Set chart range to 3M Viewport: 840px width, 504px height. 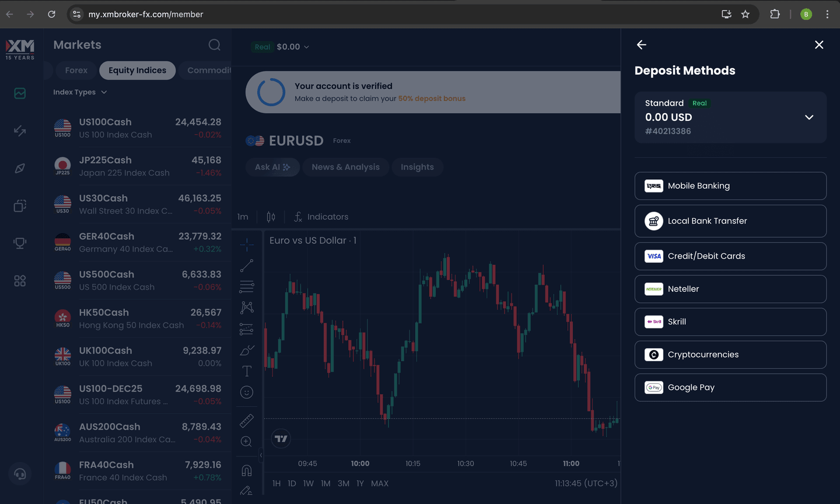coord(344,484)
